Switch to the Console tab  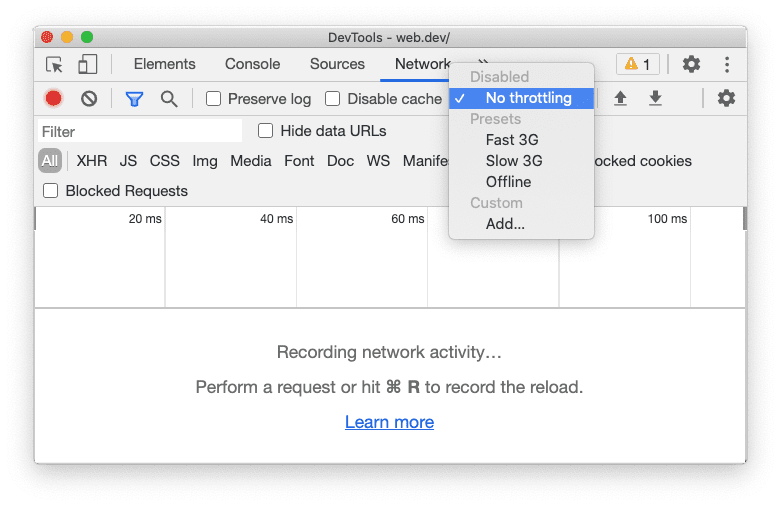pos(252,64)
